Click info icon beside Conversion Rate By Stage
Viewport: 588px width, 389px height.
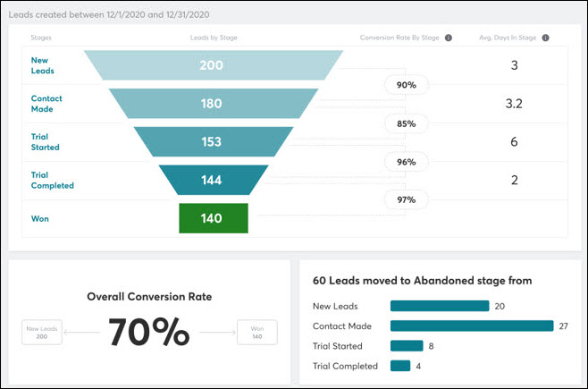pos(448,38)
